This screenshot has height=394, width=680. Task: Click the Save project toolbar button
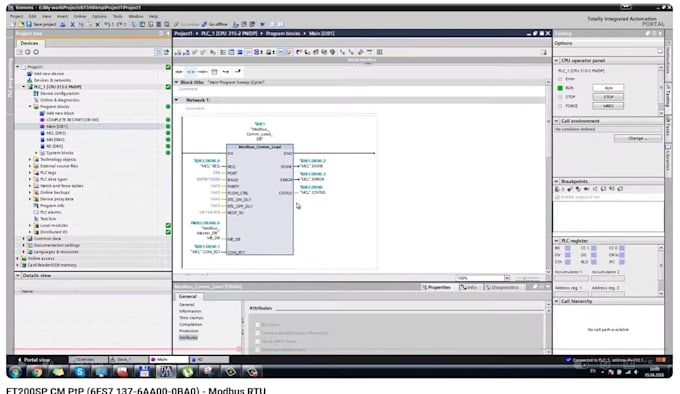pyautogui.click(x=42, y=24)
